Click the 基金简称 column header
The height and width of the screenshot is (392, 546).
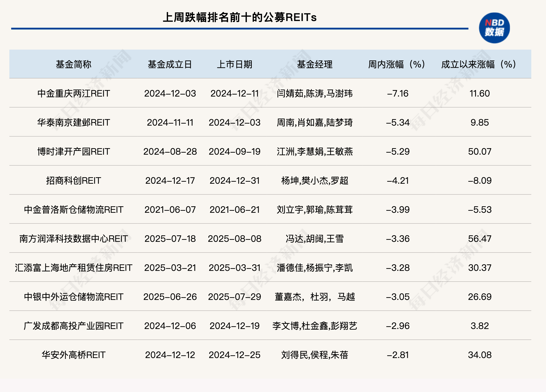click(73, 64)
